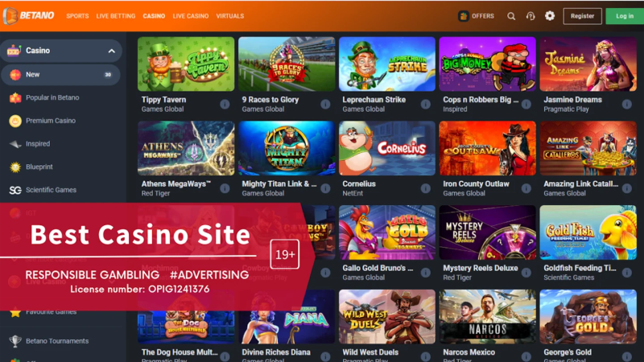Open the search magnifier icon
The width and height of the screenshot is (644, 362).
pyautogui.click(x=511, y=16)
